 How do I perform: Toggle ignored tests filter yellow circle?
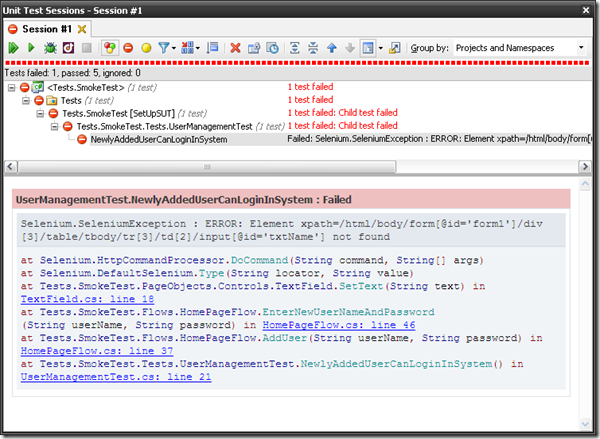point(147,48)
